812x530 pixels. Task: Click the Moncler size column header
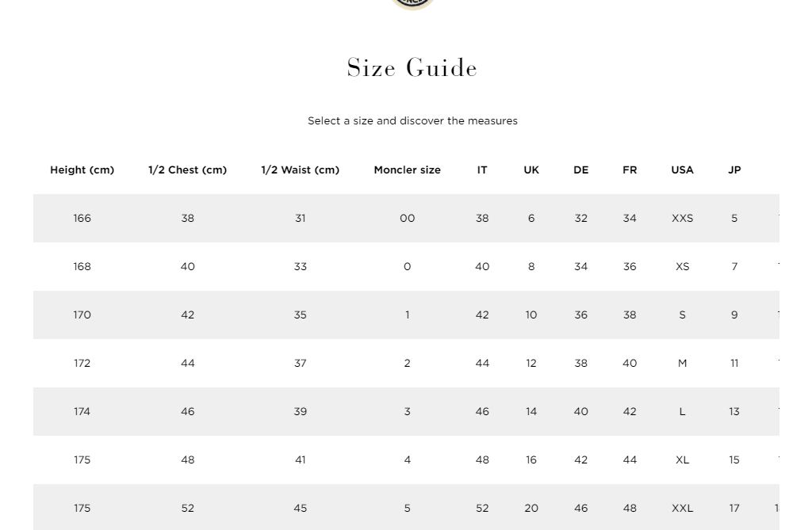pos(407,170)
